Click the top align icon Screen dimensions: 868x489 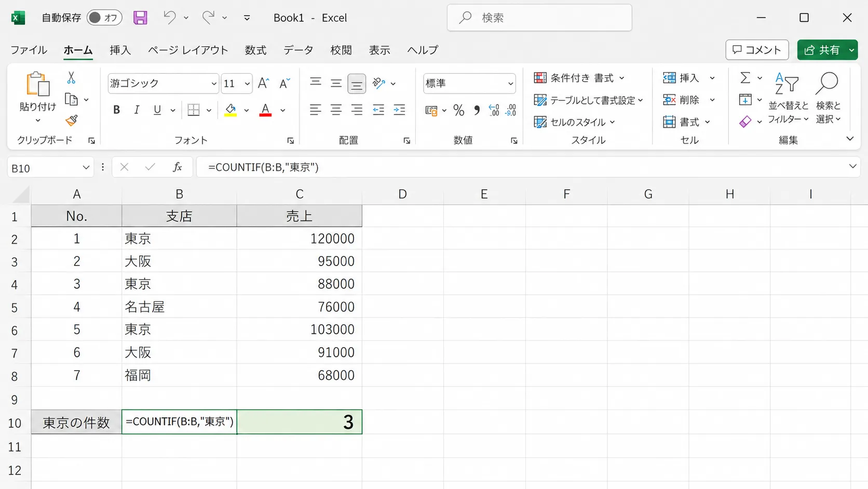[x=315, y=83]
